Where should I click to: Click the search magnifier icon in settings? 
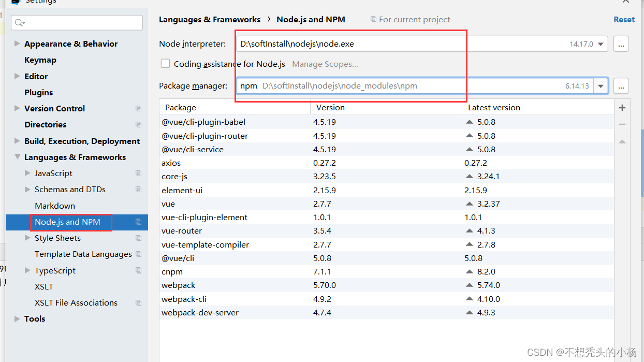pyautogui.click(x=20, y=23)
